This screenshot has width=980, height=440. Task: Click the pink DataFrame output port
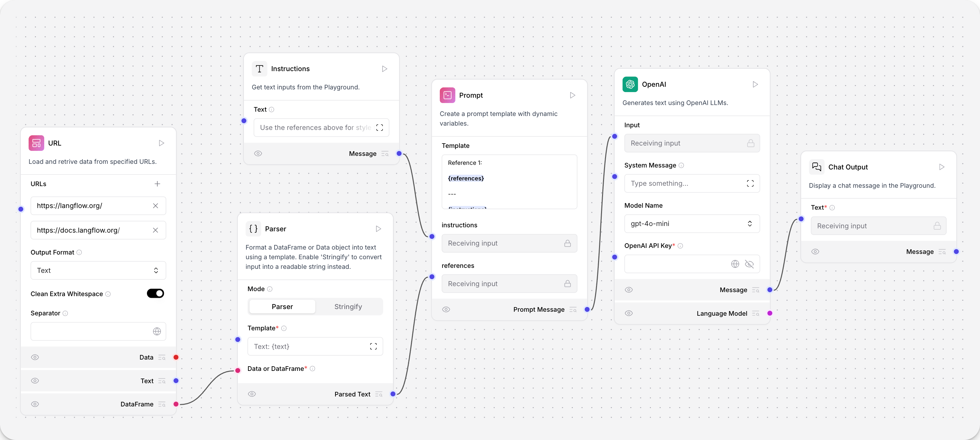point(176,404)
